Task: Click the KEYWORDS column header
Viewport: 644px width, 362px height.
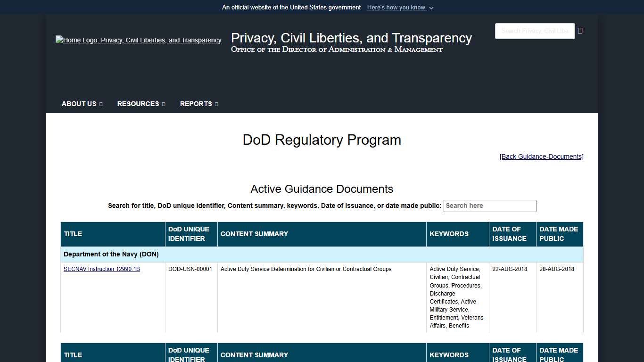Action: 449,234
